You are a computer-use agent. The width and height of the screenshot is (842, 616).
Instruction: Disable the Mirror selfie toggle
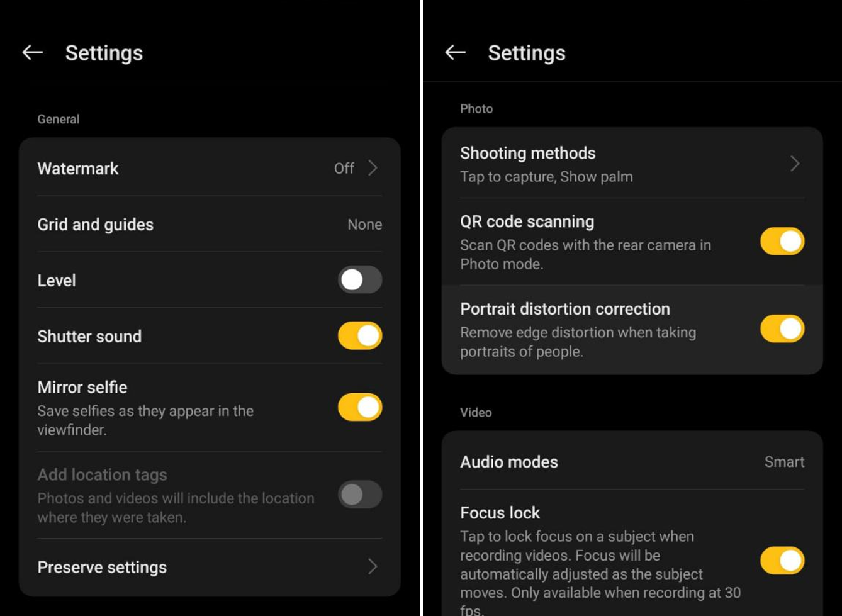pos(360,407)
